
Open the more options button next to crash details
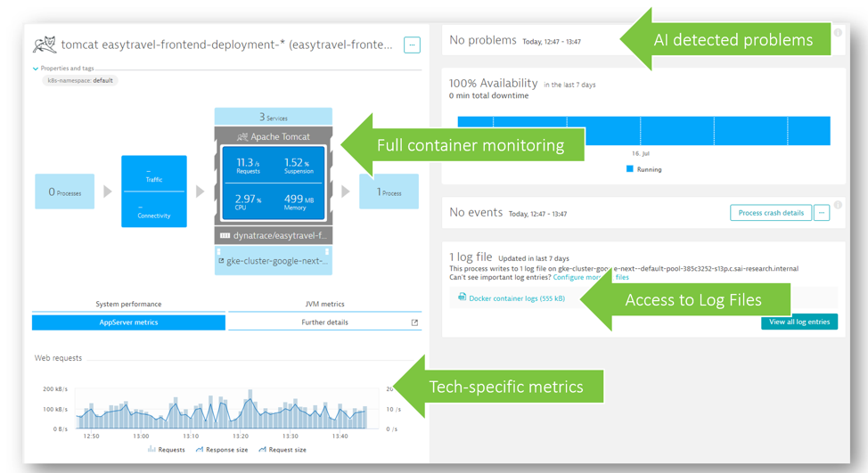(822, 213)
